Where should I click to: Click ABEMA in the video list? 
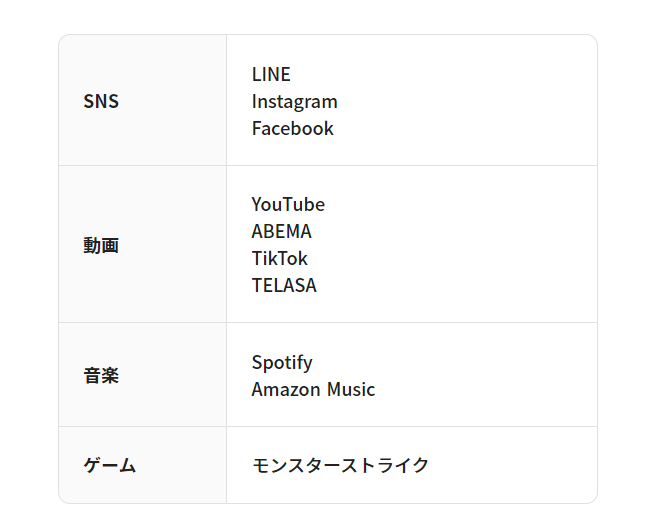point(282,232)
